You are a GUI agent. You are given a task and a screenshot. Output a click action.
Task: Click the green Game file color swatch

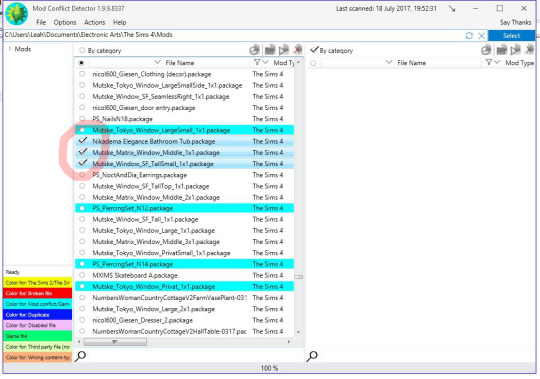pos(38,336)
